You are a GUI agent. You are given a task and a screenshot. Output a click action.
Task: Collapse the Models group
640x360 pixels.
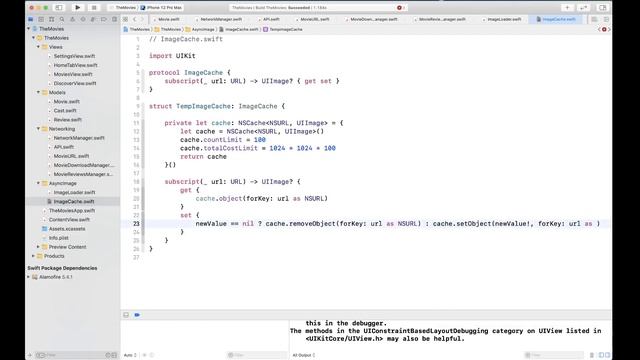38,93
